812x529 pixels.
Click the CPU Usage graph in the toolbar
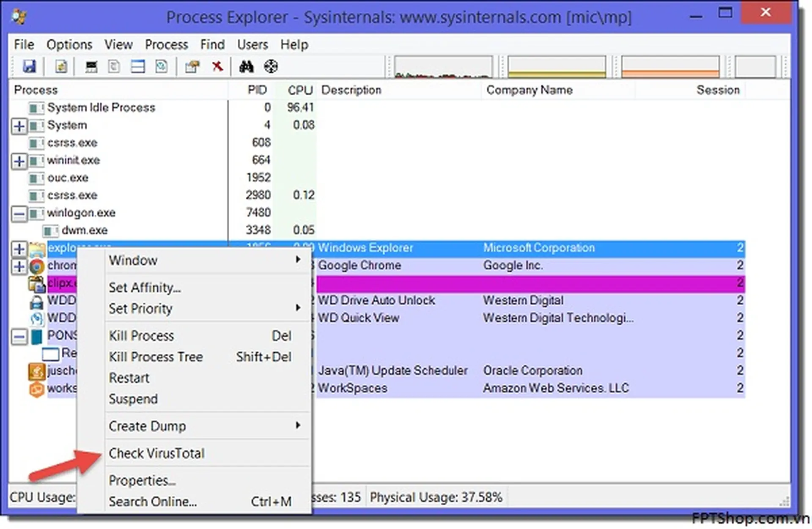point(442,68)
